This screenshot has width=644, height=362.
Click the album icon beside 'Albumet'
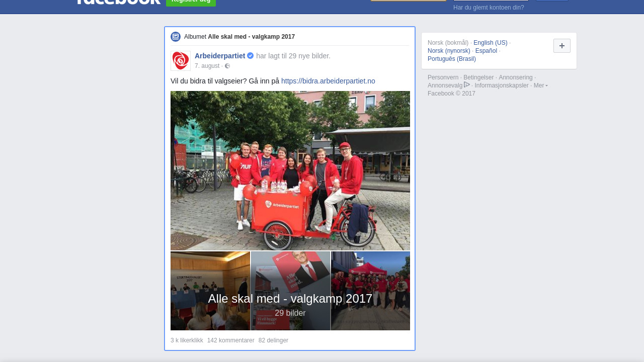click(176, 37)
